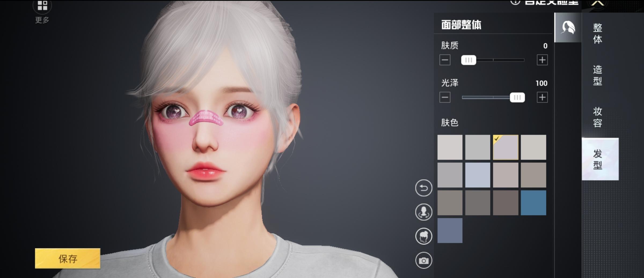Choose third brownish-gray swatch in third row

506,203
